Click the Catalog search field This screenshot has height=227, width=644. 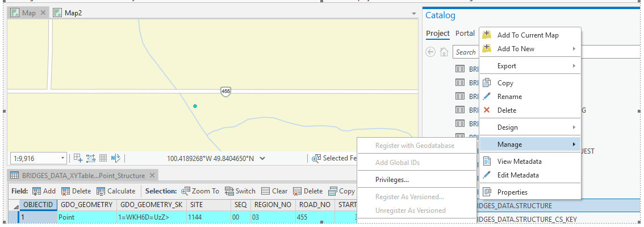pos(465,52)
